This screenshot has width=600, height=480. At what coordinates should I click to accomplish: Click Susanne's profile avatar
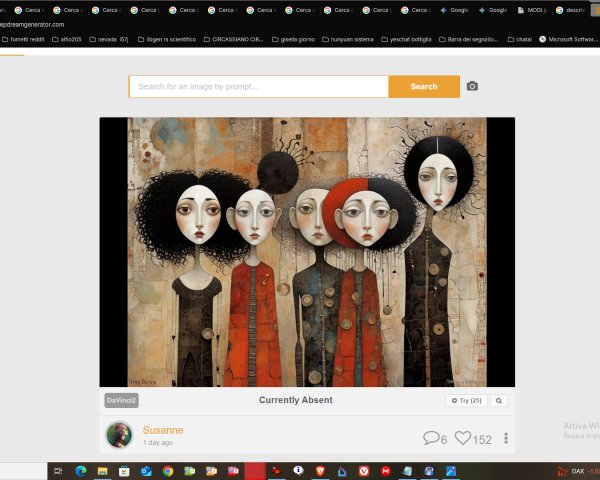[119, 435]
